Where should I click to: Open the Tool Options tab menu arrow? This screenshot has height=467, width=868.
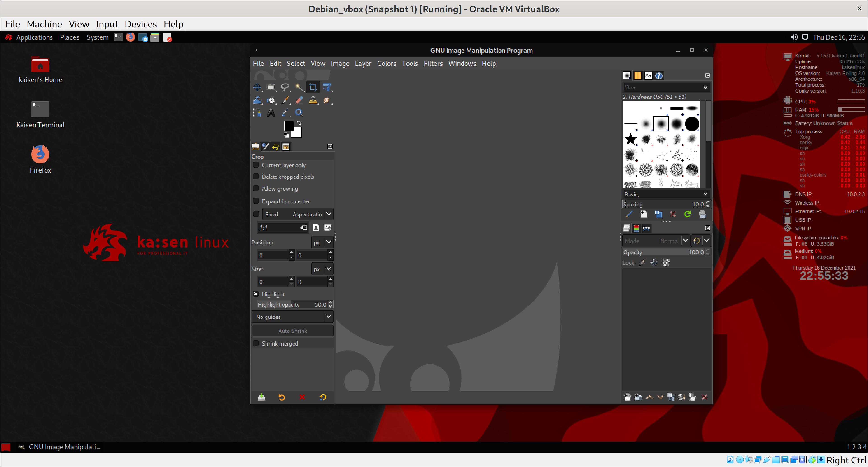click(330, 146)
